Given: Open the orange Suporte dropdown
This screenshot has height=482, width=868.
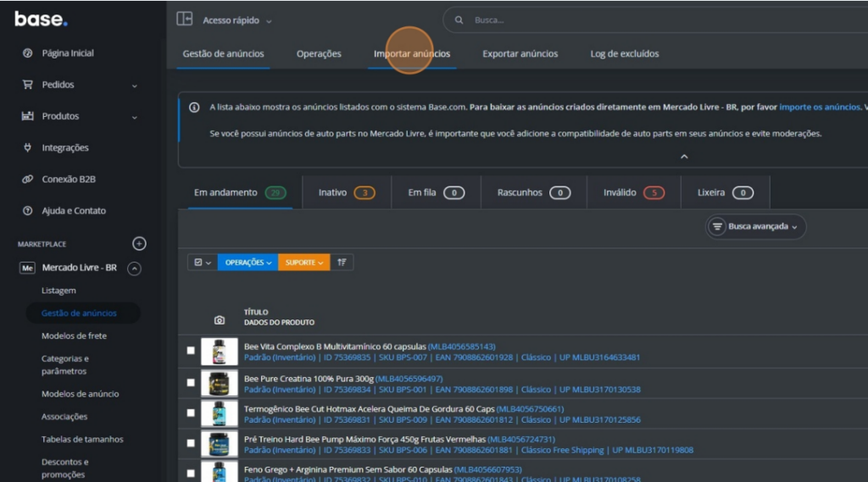Looking at the screenshot, I should 303,263.
